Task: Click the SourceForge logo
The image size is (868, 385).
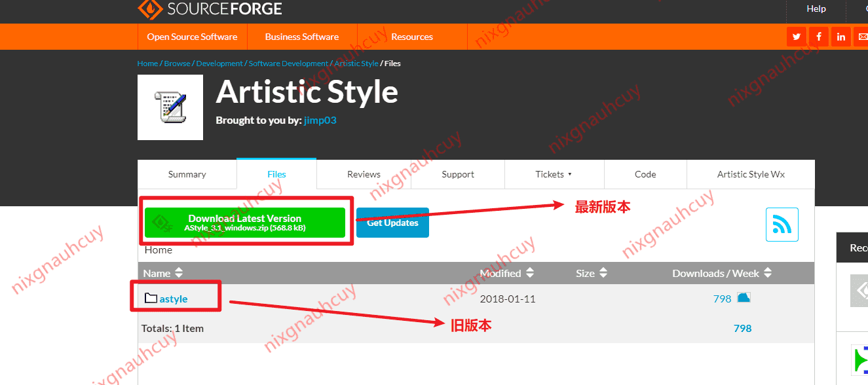Action: (210, 9)
